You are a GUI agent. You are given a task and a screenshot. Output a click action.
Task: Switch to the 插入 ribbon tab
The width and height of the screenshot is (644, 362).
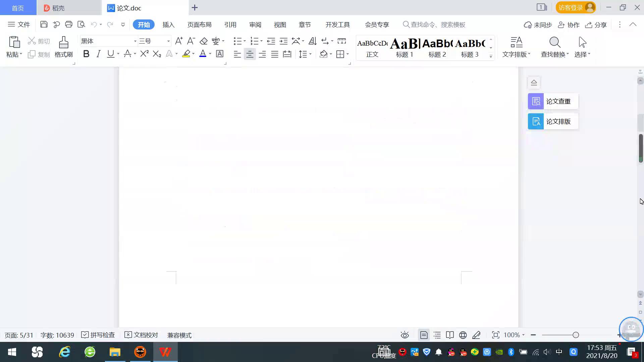click(x=168, y=24)
